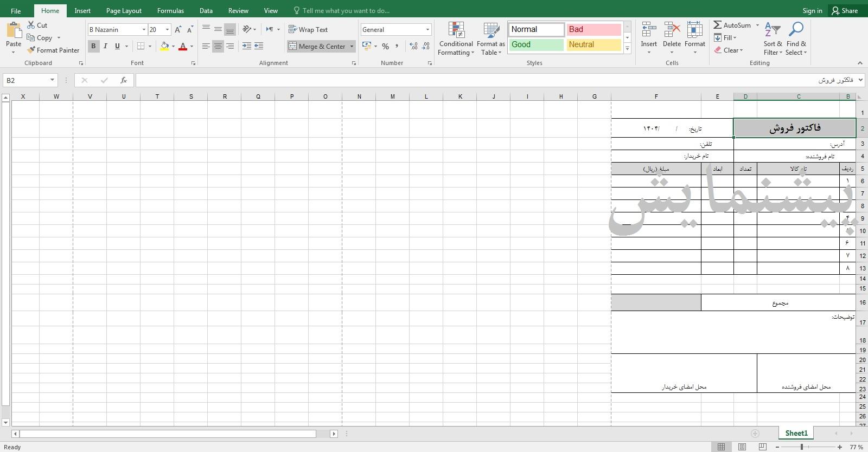
Task: Switch to the Page Layout tab
Action: tap(124, 11)
